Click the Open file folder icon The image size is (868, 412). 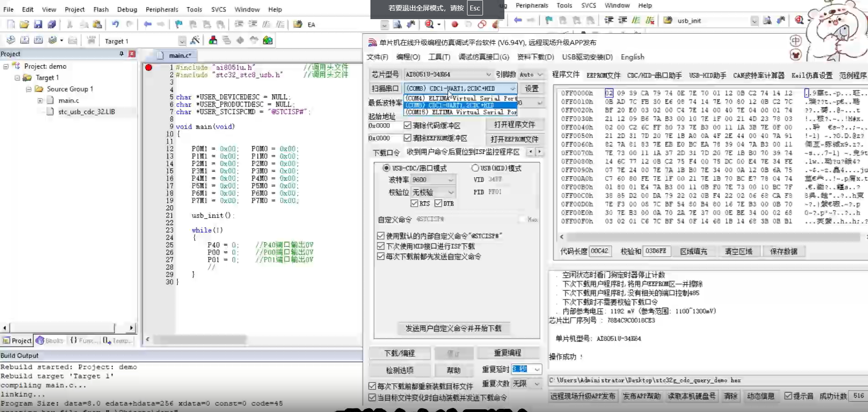[x=24, y=24]
